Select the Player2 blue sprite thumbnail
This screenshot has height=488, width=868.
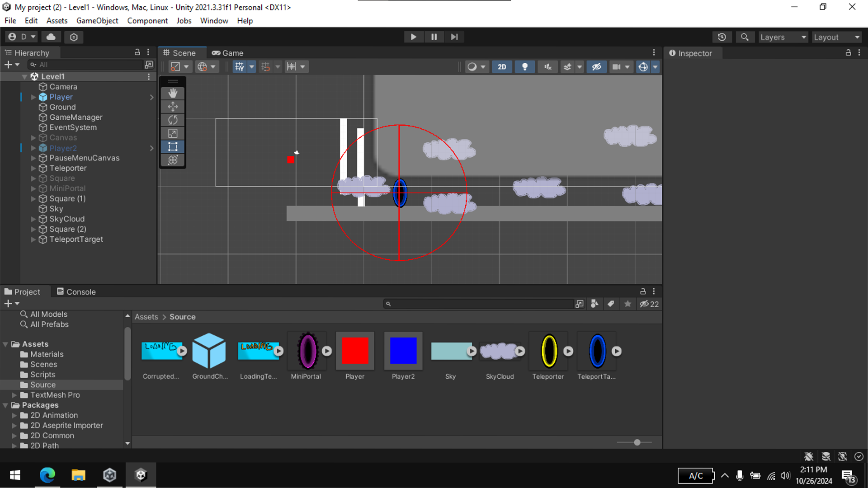coord(403,351)
